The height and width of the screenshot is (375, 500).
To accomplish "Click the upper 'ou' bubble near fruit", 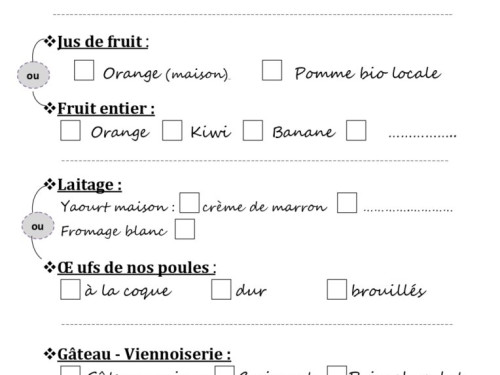I will click(x=33, y=75).
